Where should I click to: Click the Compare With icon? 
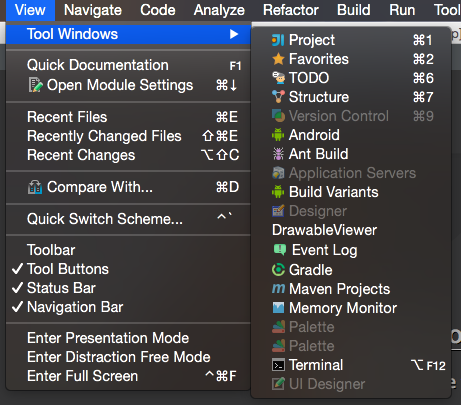tap(35, 187)
